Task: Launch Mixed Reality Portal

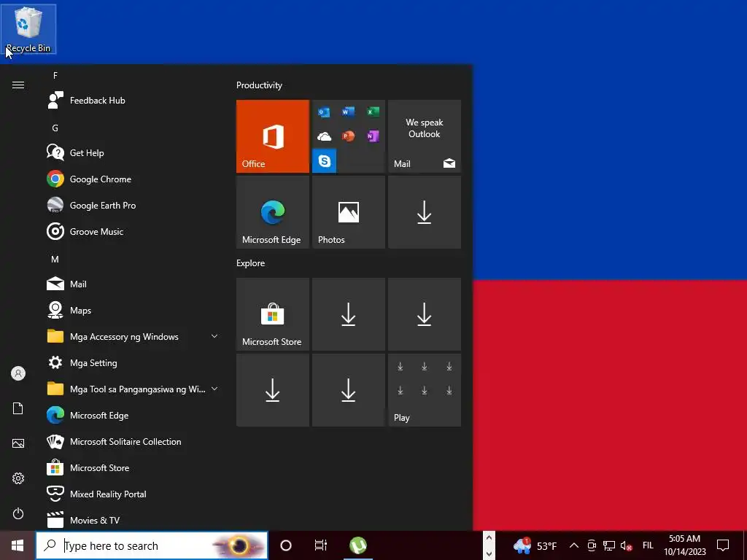Action: 133,494
